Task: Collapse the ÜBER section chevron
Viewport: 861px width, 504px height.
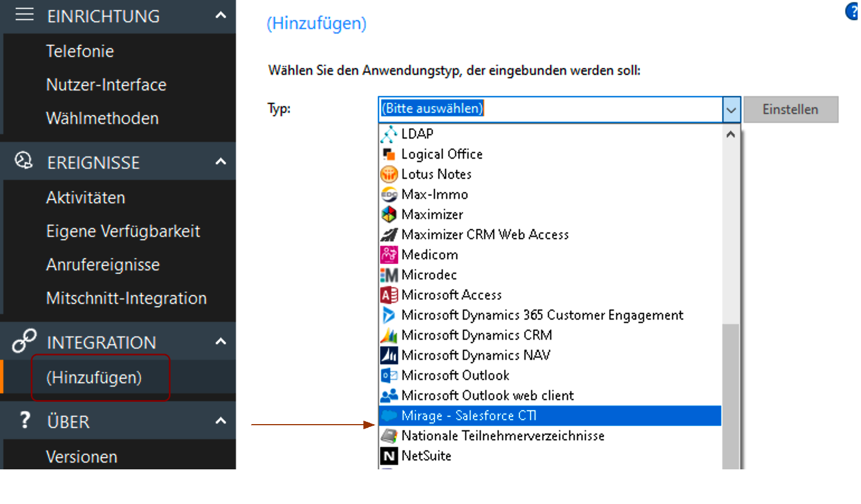Action: point(221,420)
